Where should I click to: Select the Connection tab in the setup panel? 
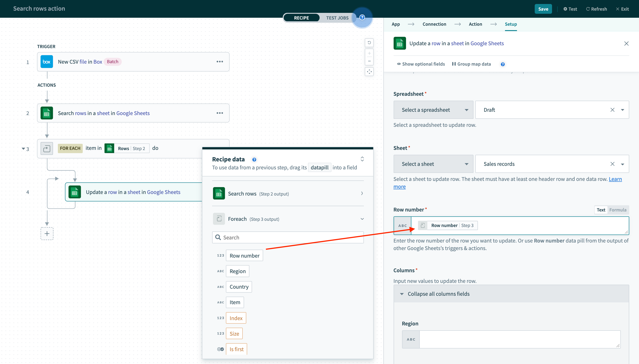click(434, 24)
